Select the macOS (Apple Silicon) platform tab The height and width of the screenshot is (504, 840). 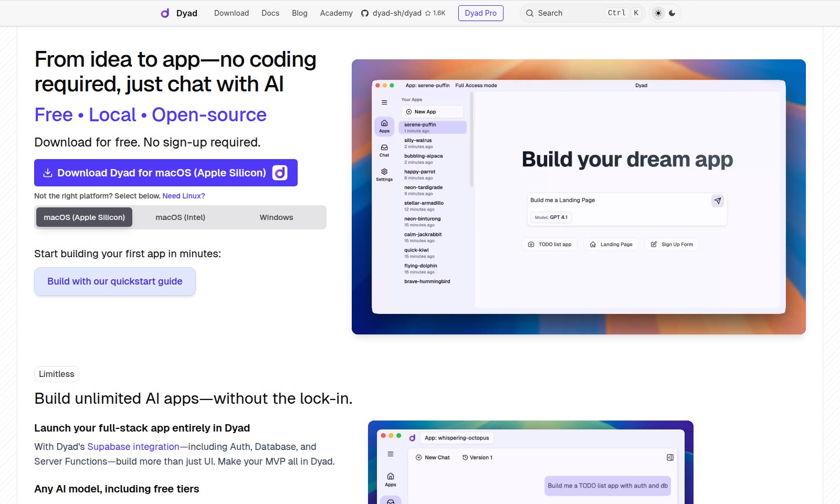(84, 217)
